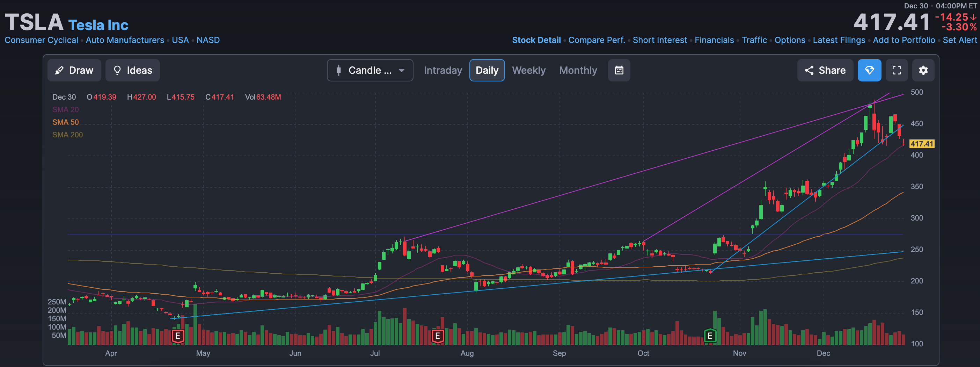This screenshot has width=980, height=367.
Task: Toggle the SMA 50 legend label
Action: point(65,122)
